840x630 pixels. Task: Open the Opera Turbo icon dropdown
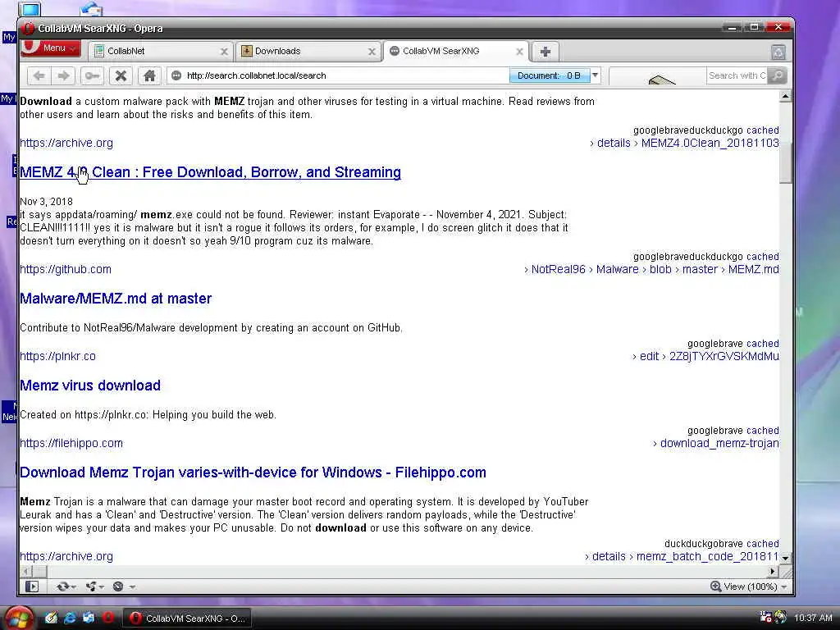tap(123, 587)
